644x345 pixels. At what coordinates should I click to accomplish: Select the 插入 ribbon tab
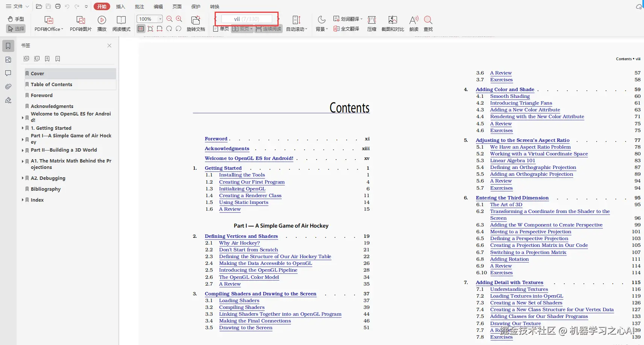(120, 6)
